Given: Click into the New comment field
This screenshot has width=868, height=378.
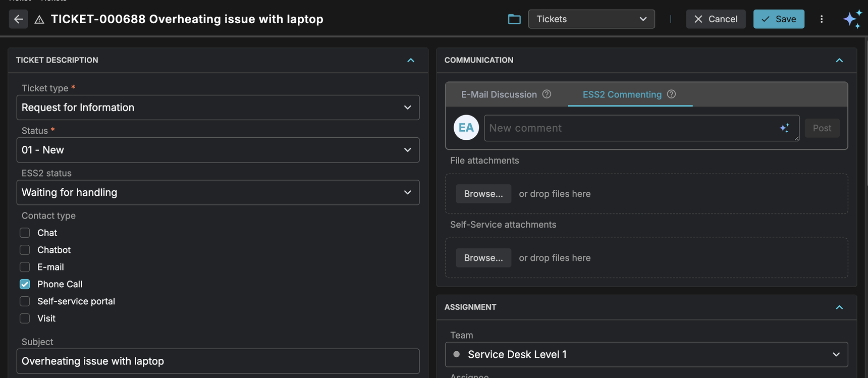Looking at the screenshot, I should pyautogui.click(x=631, y=128).
